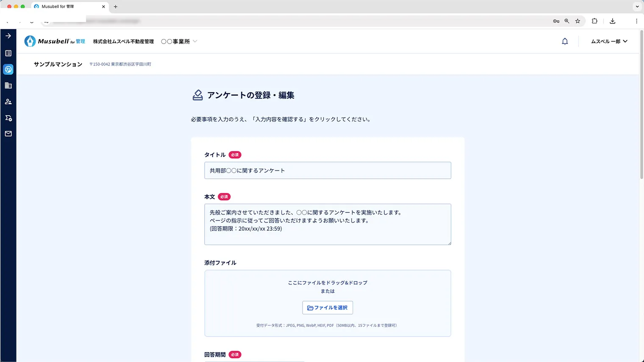Open the mail envelope icon in the sidebar
The height and width of the screenshot is (362, 644).
pos(8,134)
